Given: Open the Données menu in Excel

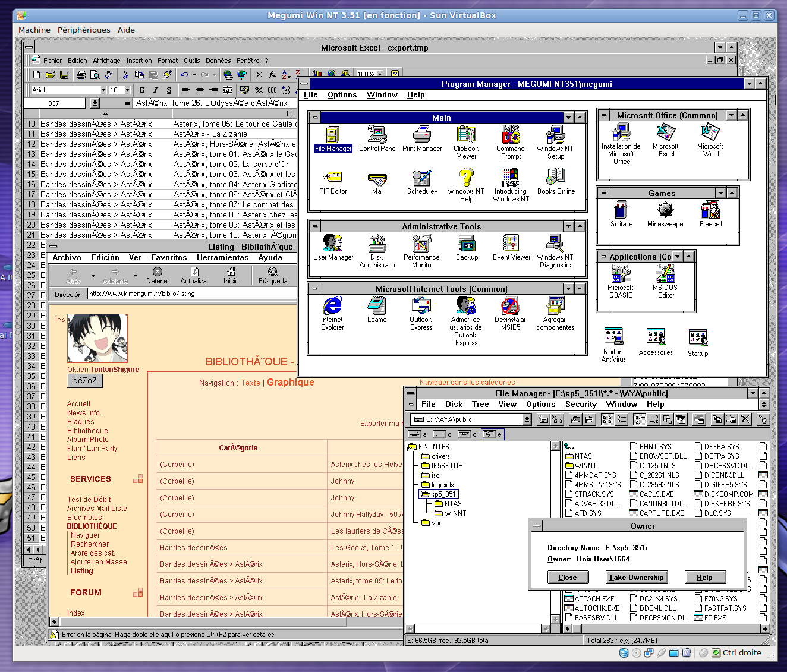Looking at the screenshot, I should tap(218, 61).
